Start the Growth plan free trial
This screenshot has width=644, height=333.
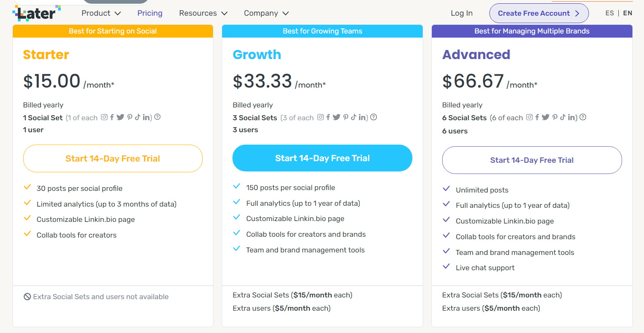coord(322,158)
